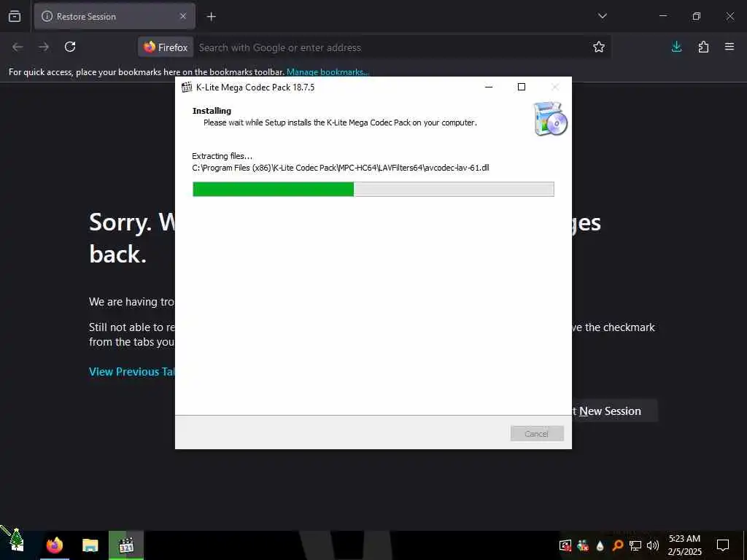Reload the page in Firefox
The height and width of the screenshot is (560, 747).
pos(70,47)
